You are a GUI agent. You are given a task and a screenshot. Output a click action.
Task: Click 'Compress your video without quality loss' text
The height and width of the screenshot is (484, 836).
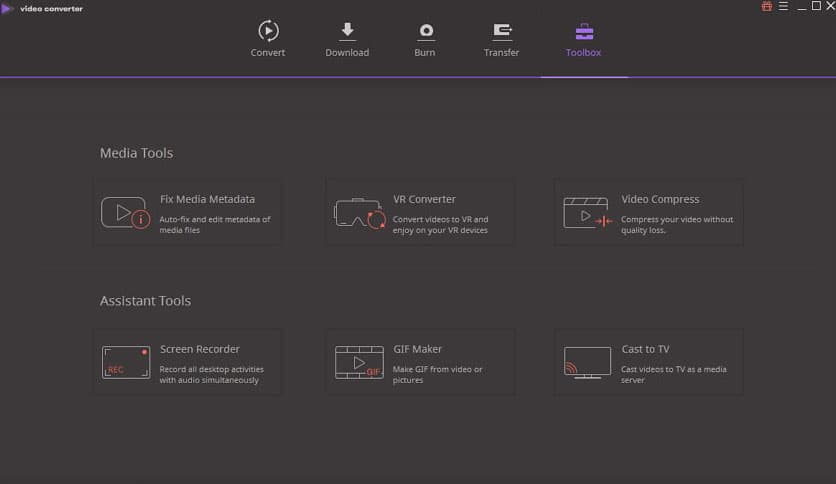pyautogui.click(x=677, y=224)
